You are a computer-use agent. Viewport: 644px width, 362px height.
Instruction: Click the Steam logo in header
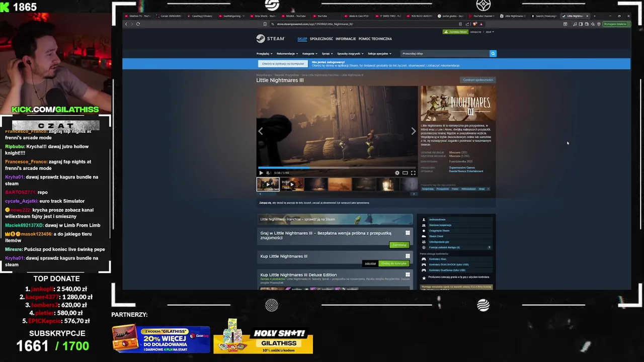pos(270,39)
